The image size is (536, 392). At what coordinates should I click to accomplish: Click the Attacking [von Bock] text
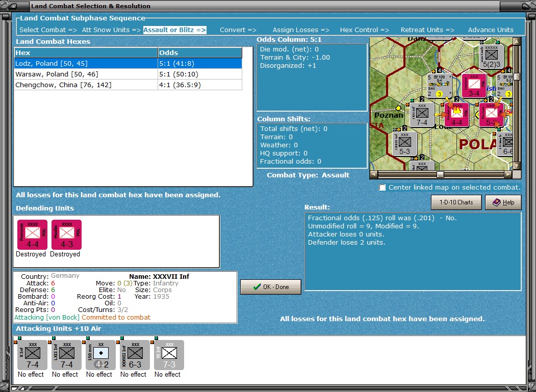(47, 318)
